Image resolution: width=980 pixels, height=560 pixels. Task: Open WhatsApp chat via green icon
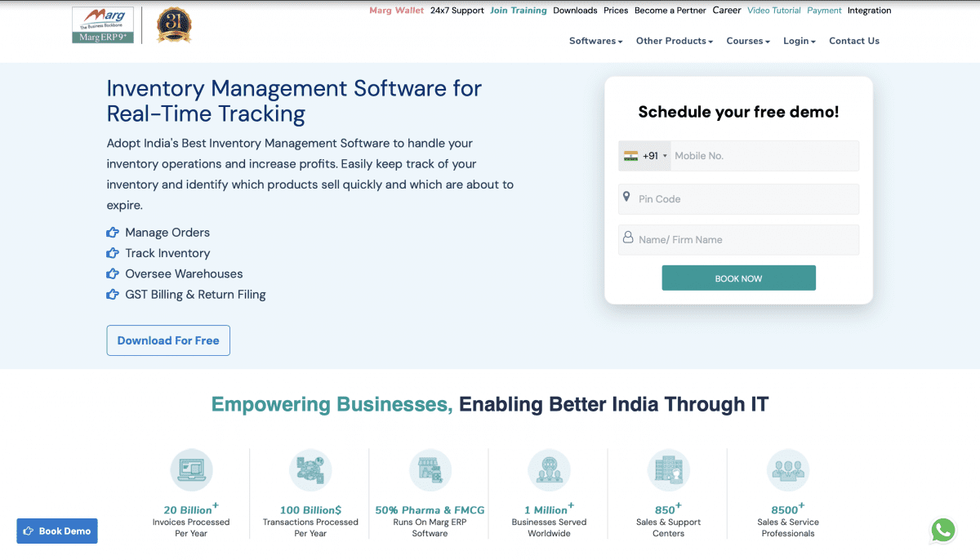click(943, 531)
